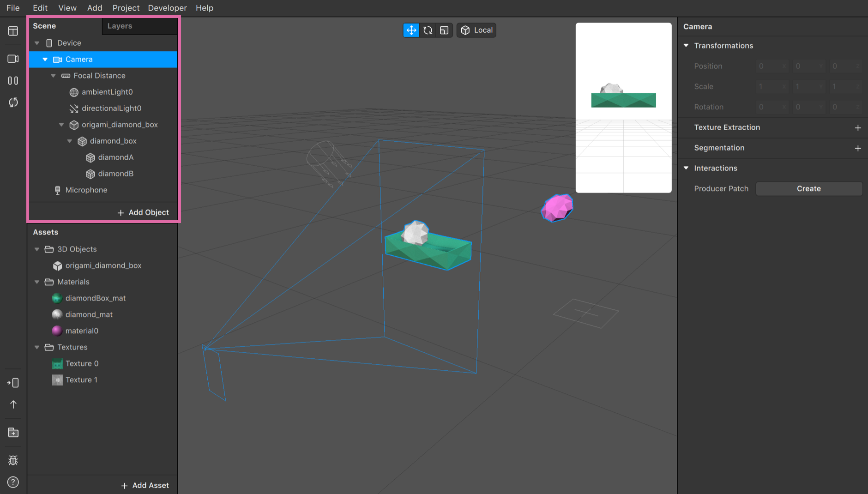The width and height of the screenshot is (868, 494).
Task: Click the restart/refresh icon in left sidebar
Action: (13, 102)
